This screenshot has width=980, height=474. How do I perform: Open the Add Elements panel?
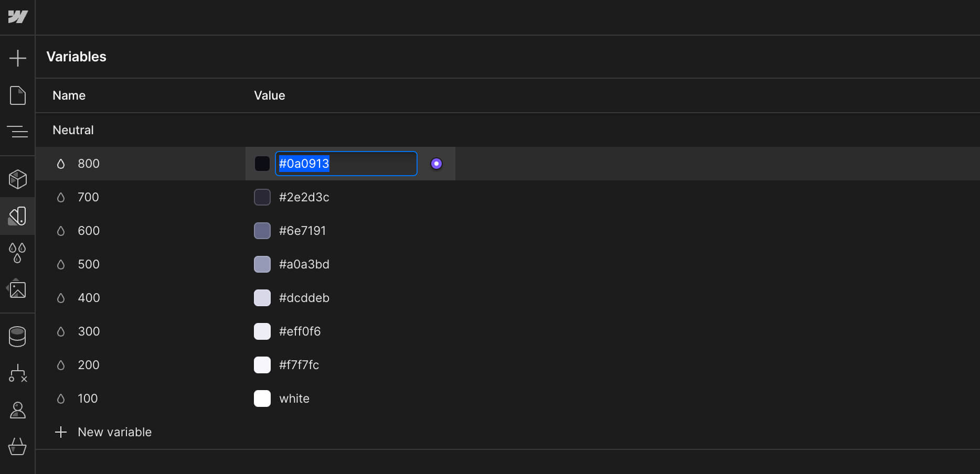coord(18,58)
